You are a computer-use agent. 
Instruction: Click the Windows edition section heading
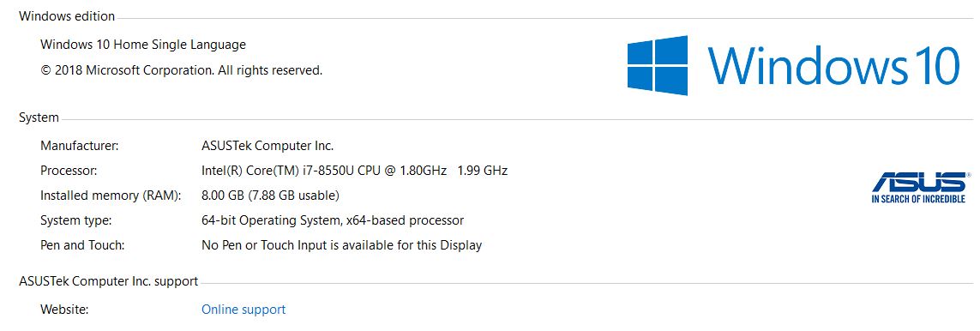click(67, 16)
